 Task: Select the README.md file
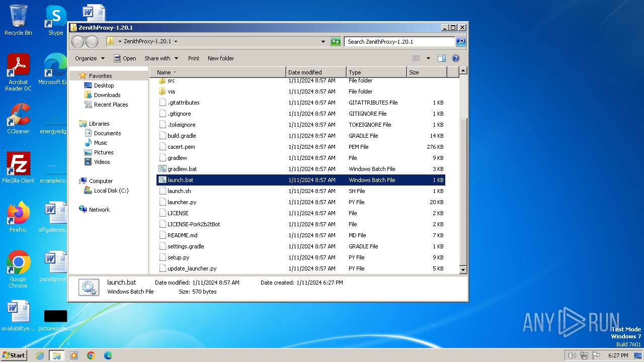pyautogui.click(x=300, y=235)
